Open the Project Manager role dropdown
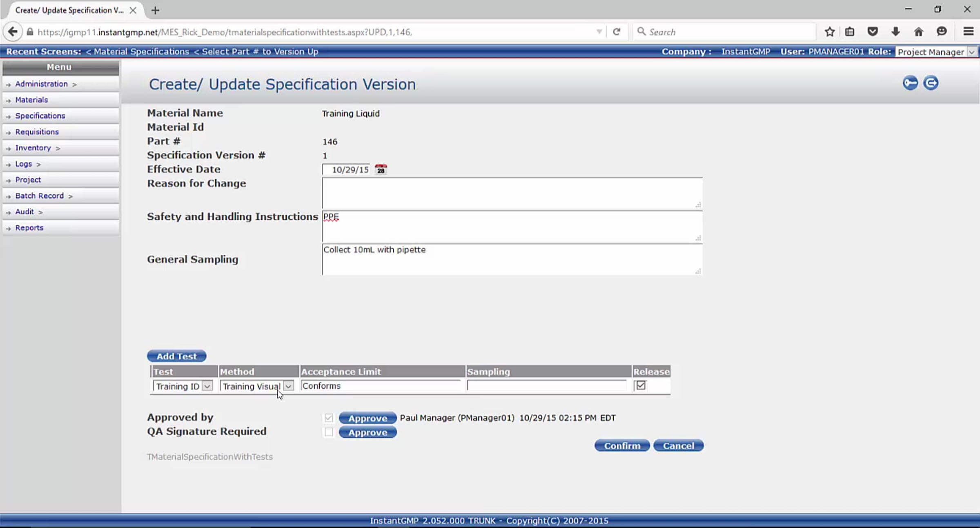Screen dimensions: 980x528 [x=935, y=52]
